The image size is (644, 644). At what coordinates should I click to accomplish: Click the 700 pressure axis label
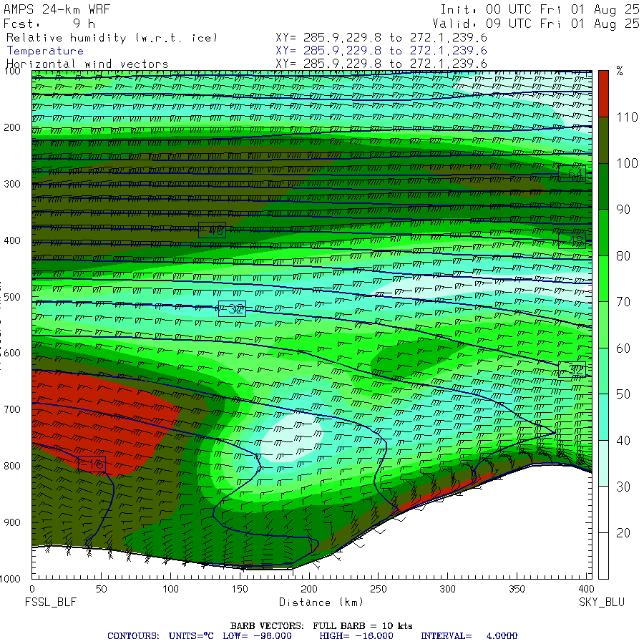click(12, 409)
